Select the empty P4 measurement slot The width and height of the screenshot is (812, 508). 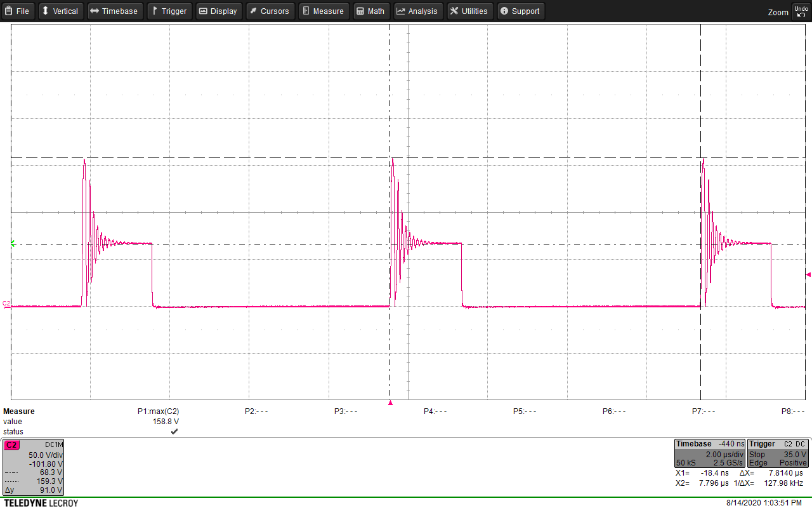[435, 411]
